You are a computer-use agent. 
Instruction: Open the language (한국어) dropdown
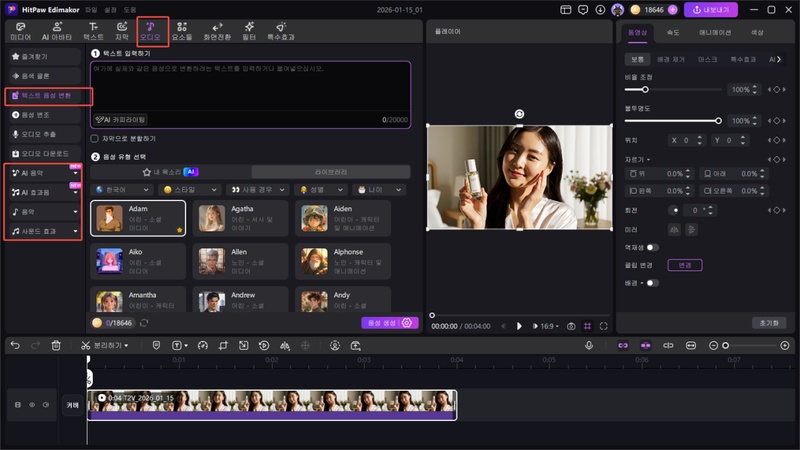click(123, 189)
